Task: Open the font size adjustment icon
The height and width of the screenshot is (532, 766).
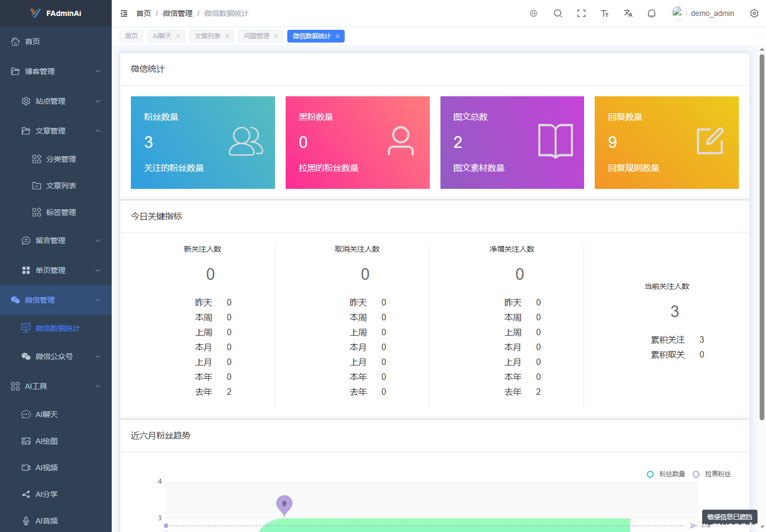Action: coord(605,13)
